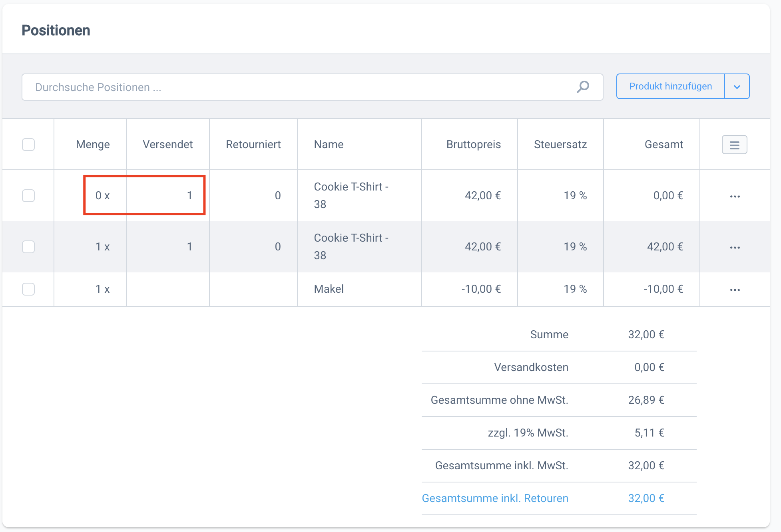The height and width of the screenshot is (532, 781).
Task: Click the Makel position name
Action: (329, 289)
